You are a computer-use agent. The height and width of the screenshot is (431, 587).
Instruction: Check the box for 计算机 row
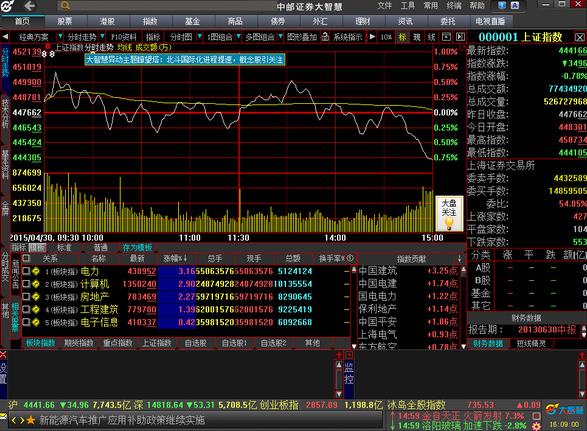point(26,283)
